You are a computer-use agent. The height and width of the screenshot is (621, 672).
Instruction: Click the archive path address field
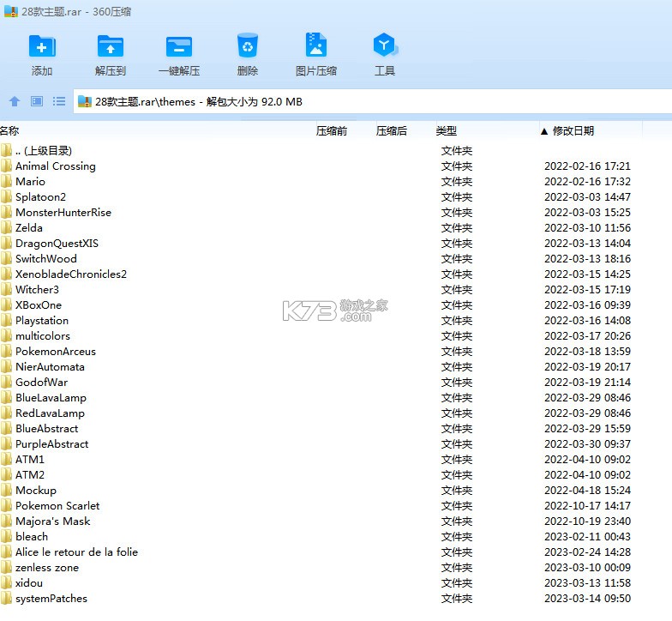[x=372, y=101]
